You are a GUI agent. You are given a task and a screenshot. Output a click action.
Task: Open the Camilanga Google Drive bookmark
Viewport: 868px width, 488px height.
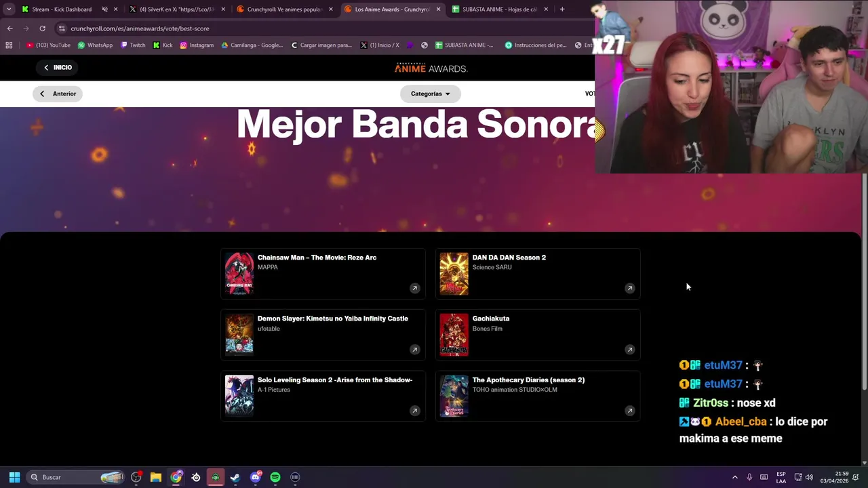(252, 45)
